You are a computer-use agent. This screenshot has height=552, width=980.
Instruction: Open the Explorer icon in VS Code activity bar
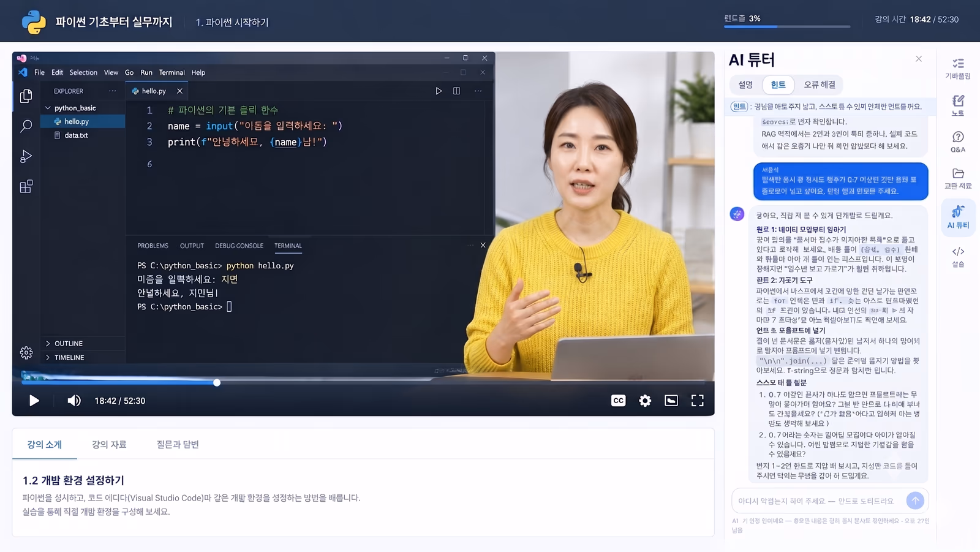[x=26, y=96]
